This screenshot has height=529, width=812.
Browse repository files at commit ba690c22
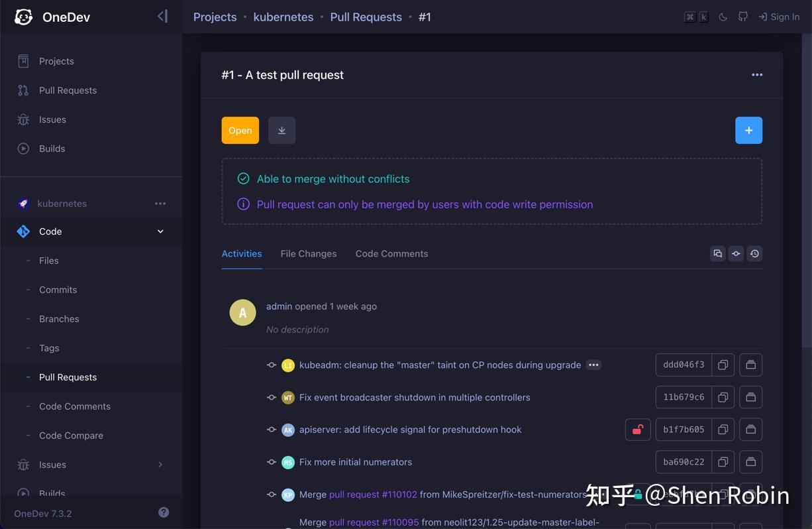[x=750, y=462]
